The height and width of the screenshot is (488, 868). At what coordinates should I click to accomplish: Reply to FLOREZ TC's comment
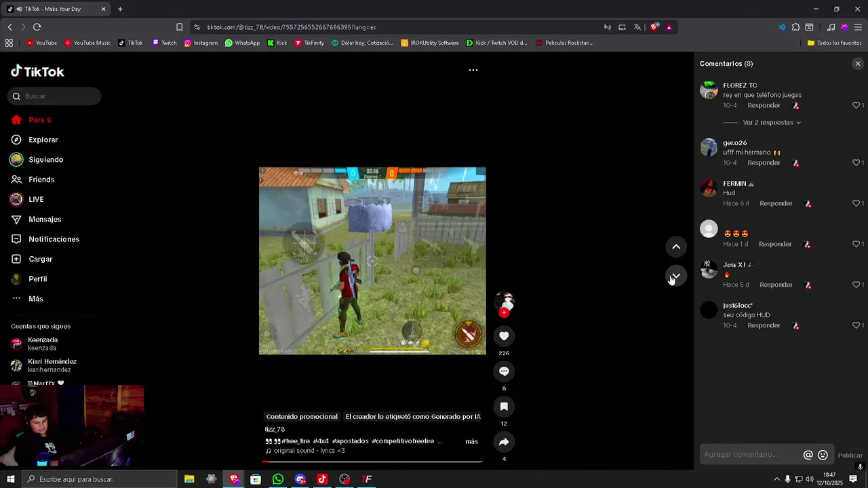pyautogui.click(x=764, y=106)
